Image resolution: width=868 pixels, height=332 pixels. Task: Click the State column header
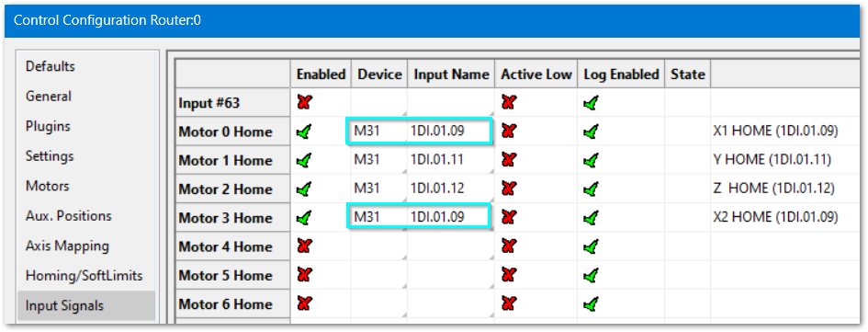[688, 74]
